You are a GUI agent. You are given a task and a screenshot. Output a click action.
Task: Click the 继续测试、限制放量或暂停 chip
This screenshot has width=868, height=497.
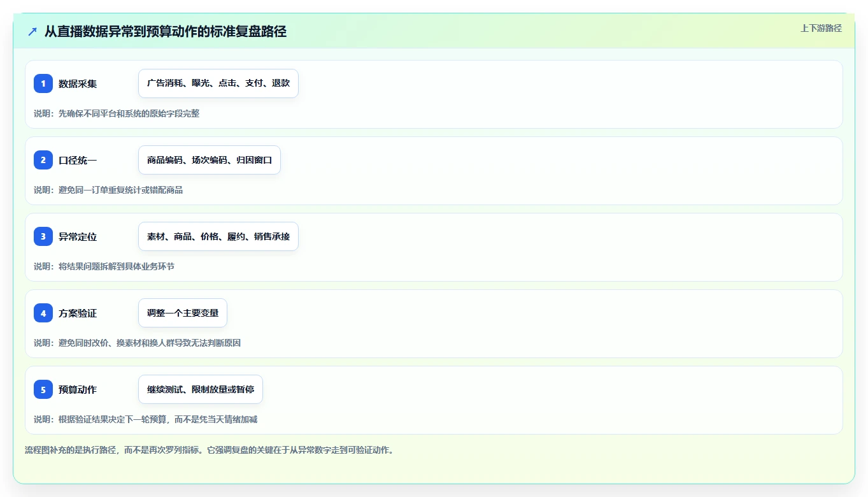(x=201, y=389)
